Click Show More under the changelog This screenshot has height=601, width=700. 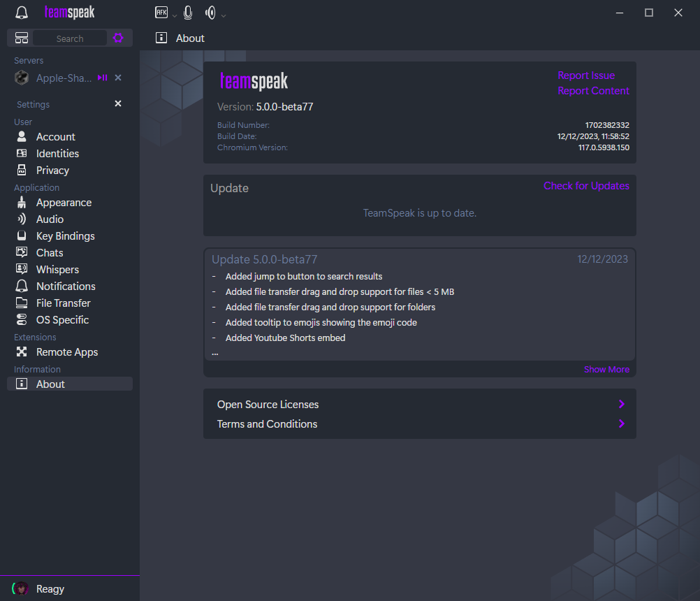tap(606, 370)
